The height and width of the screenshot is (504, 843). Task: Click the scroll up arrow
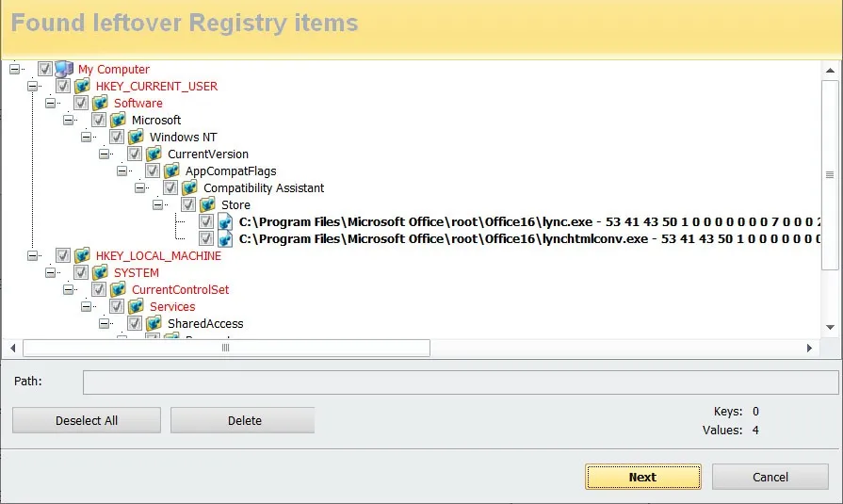pyautogui.click(x=830, y=71)
